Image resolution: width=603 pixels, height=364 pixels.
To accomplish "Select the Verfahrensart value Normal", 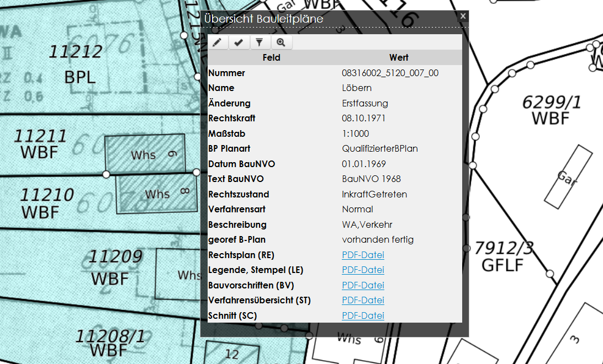I will tap(357, 209).
